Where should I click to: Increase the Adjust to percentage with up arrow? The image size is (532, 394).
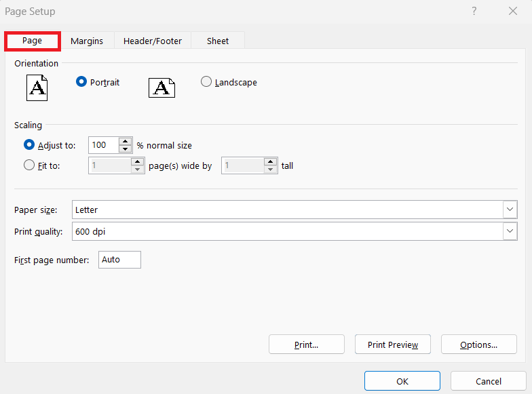[125, 141]
